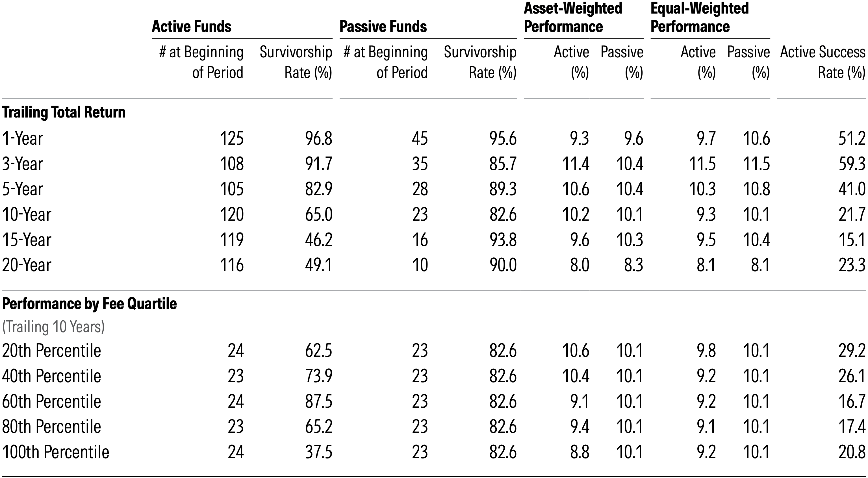Click the 60th Percentile row label

pyautogui.click(x=51, y=401)
